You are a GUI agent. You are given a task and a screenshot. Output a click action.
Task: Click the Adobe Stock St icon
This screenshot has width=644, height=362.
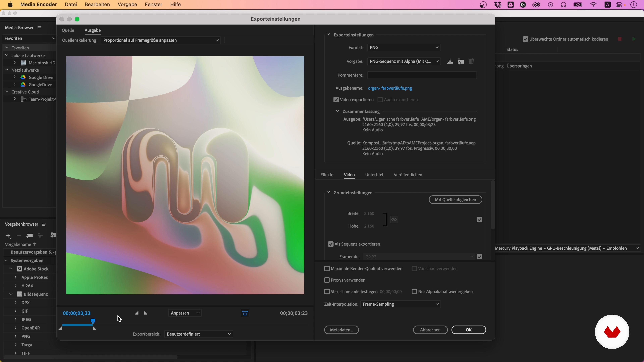[19, 269]
